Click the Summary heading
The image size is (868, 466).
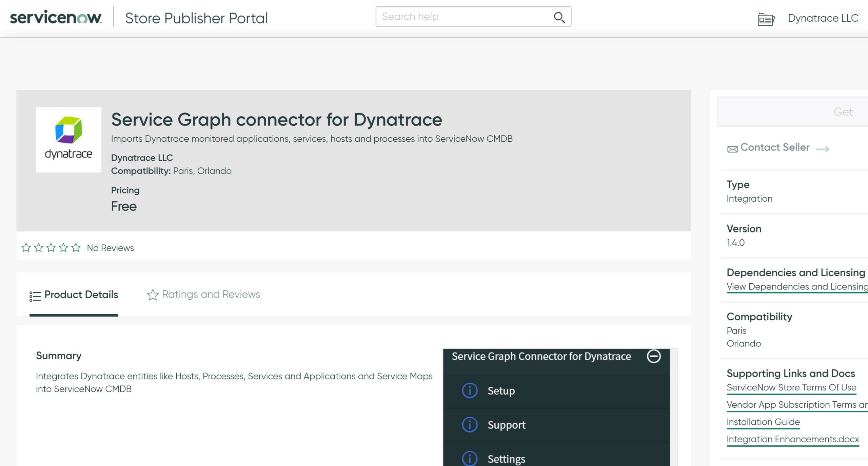[x=59, y=356]
